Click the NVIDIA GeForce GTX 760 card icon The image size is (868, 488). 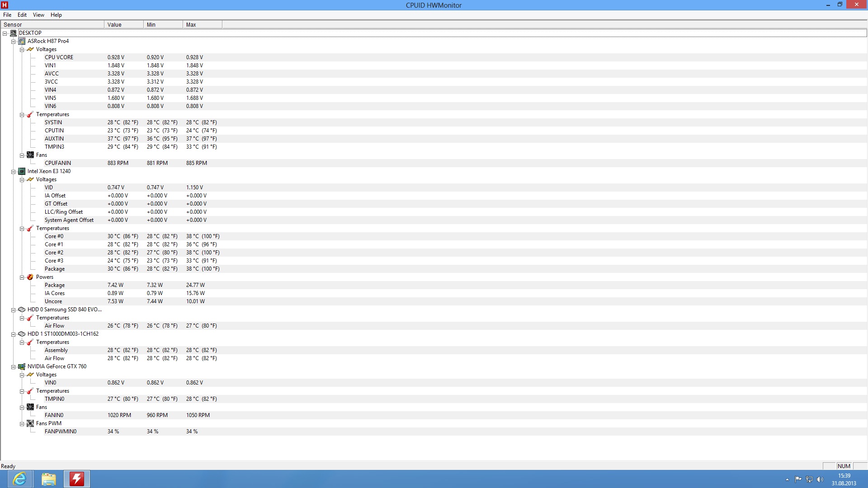point(22,366)
